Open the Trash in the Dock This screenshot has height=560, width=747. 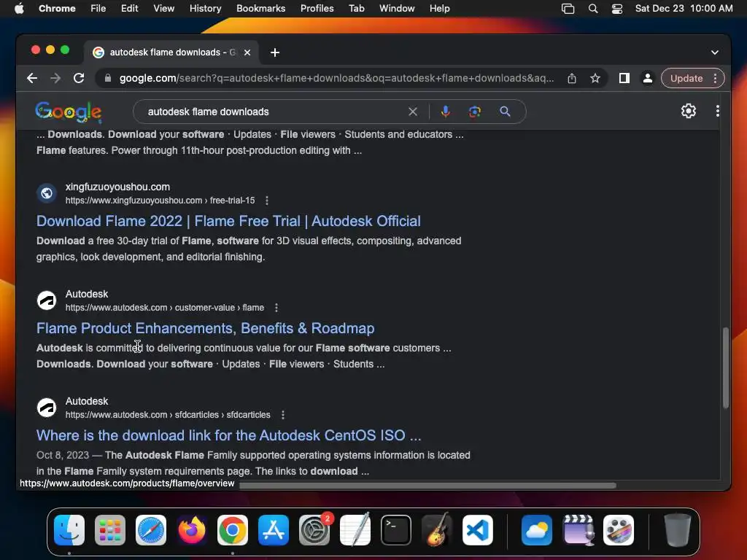[x=677, y=530]
